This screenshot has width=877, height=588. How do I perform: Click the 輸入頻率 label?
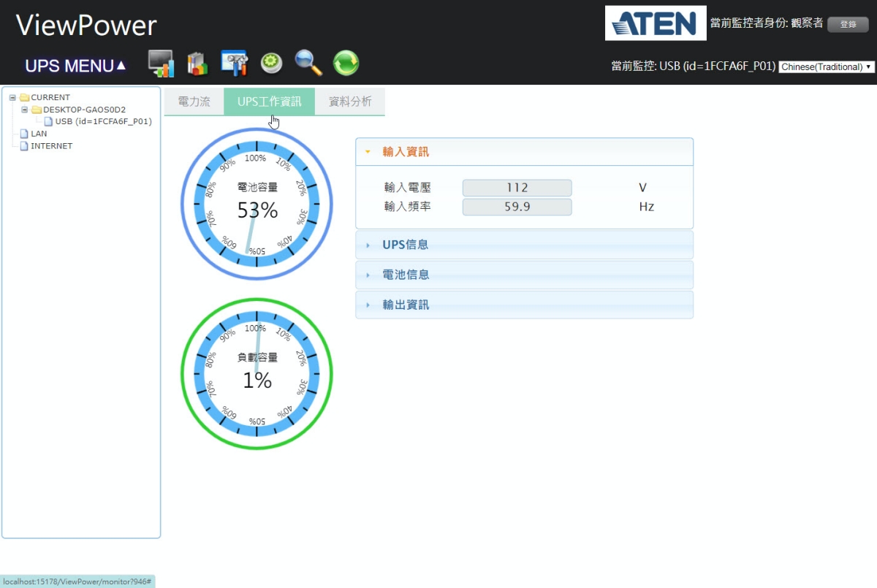coord(408,207)
